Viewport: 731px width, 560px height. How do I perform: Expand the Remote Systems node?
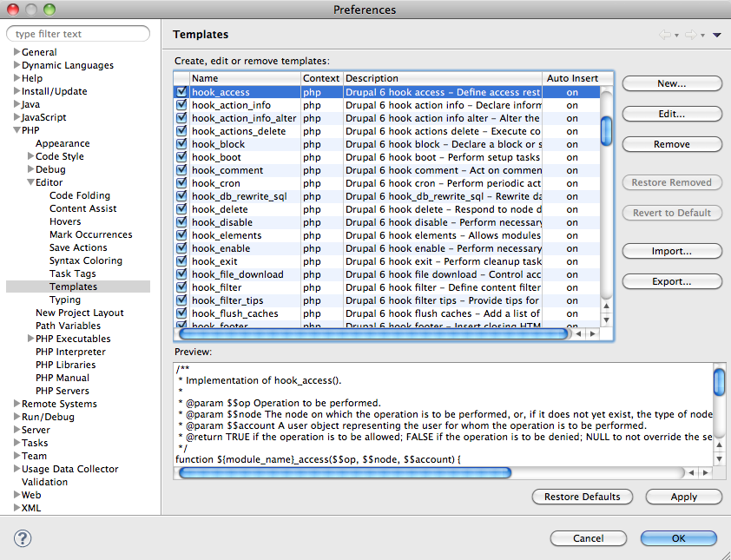click(x=16, y=404)
